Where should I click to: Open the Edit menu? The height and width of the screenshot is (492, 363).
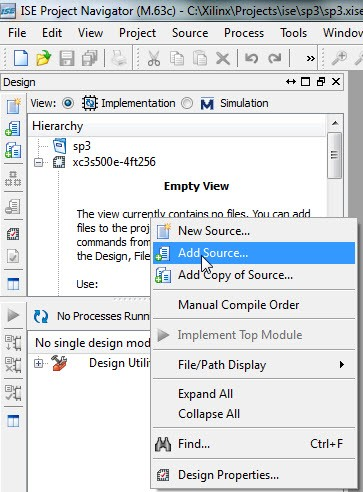tap(52, 33)
